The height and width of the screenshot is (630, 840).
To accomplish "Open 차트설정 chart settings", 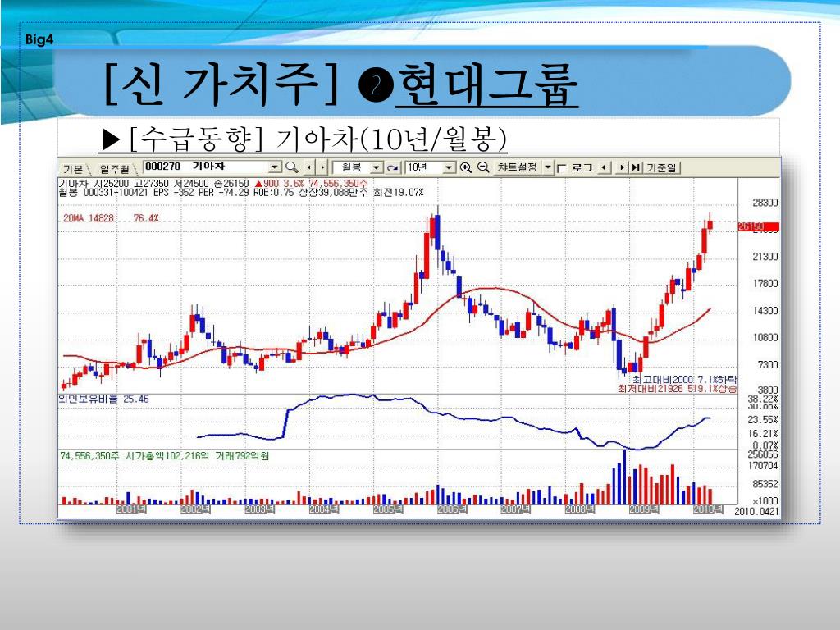I will coord(517,167).
